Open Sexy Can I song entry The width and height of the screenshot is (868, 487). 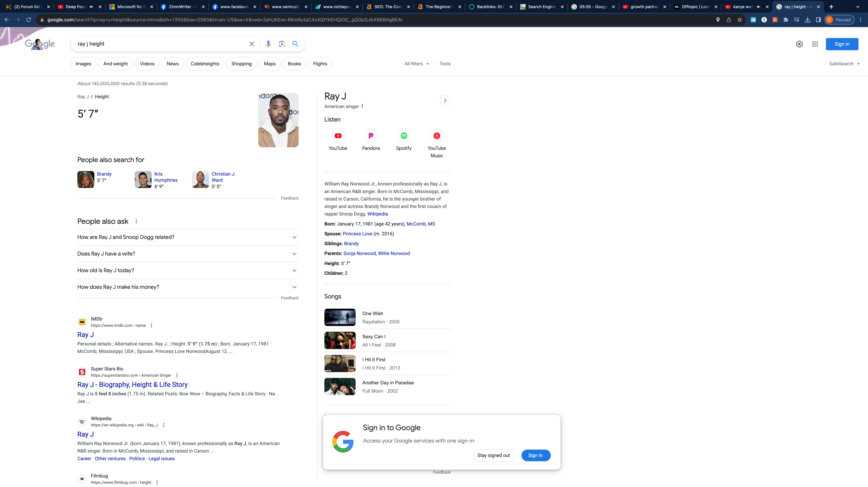(387, 341)
